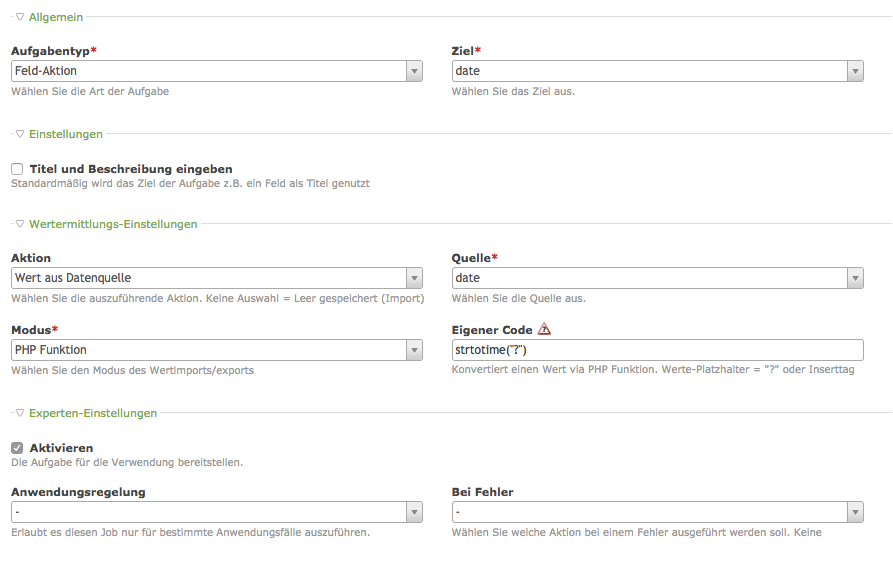Image resolution: width=893 pixels, height=564 pixels.
Task: Click the Eigener Code field label
Action: pyautogui.click(x=491, y=330)
